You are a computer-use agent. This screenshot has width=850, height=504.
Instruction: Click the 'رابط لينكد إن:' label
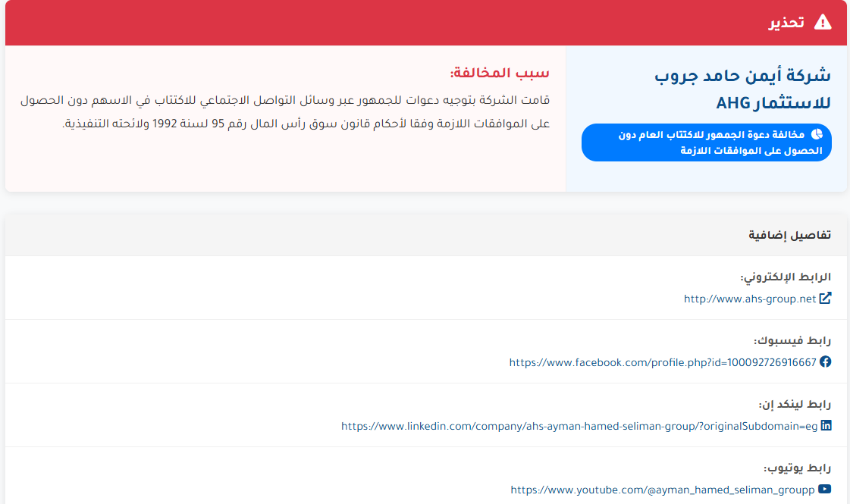(794, 404)
